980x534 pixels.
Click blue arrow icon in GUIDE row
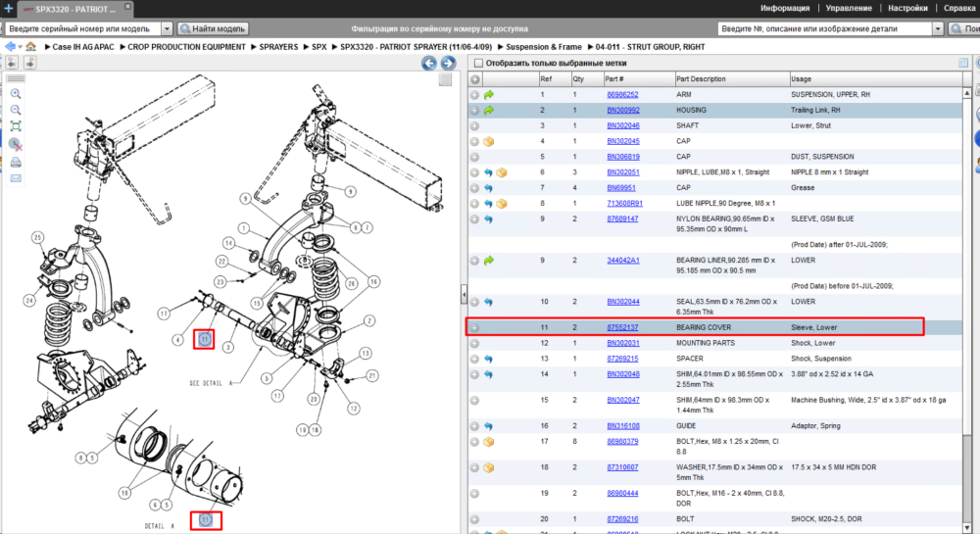(489, 426)
